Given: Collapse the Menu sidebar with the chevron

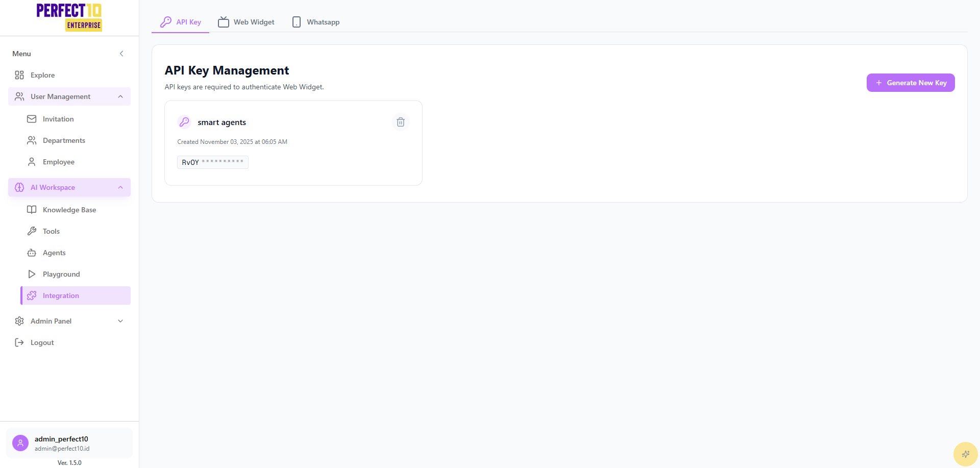Looking at the screenshot, I should pyautogui.click(x=121, y=54).
